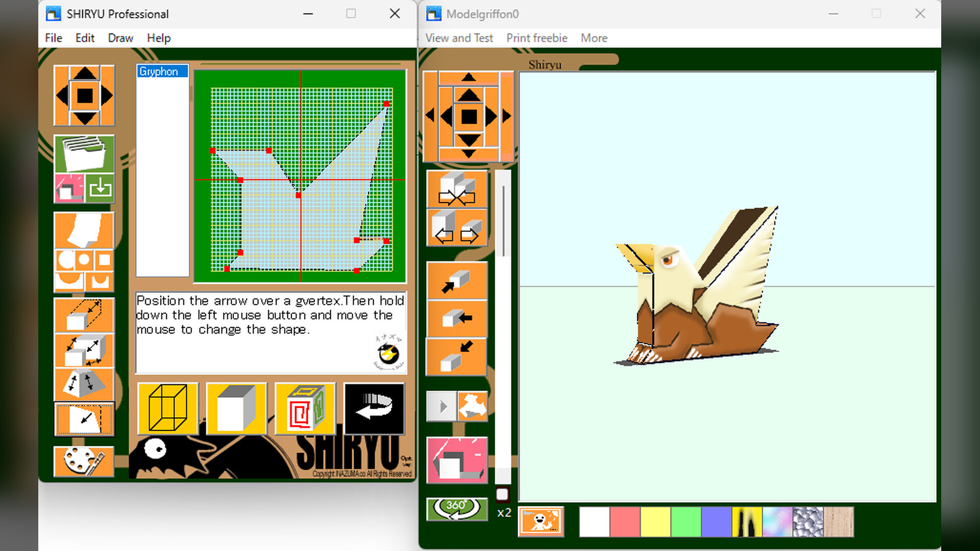
Task: Click the split cubes apart icon
Action: [457, 228]
